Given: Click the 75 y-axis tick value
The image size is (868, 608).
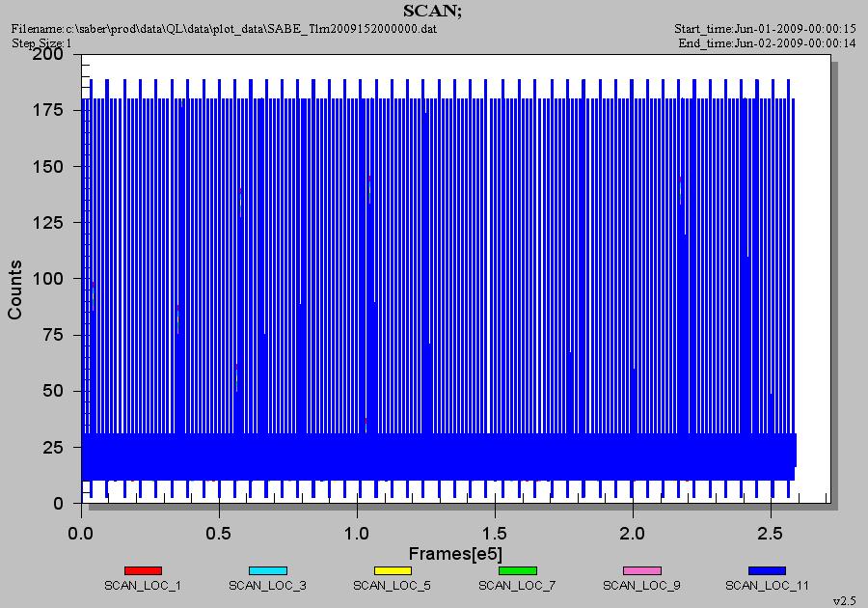Looking at the screenshot, I should [53, 335].
